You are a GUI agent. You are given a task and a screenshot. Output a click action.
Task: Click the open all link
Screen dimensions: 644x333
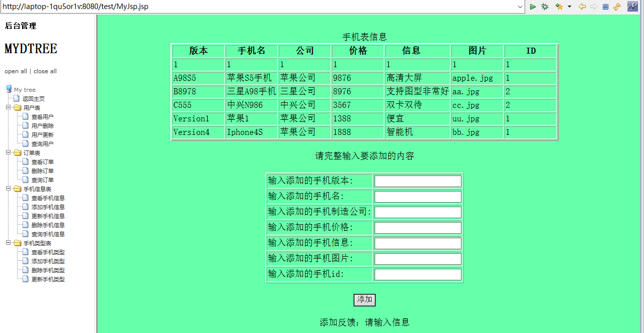[16, 71]
